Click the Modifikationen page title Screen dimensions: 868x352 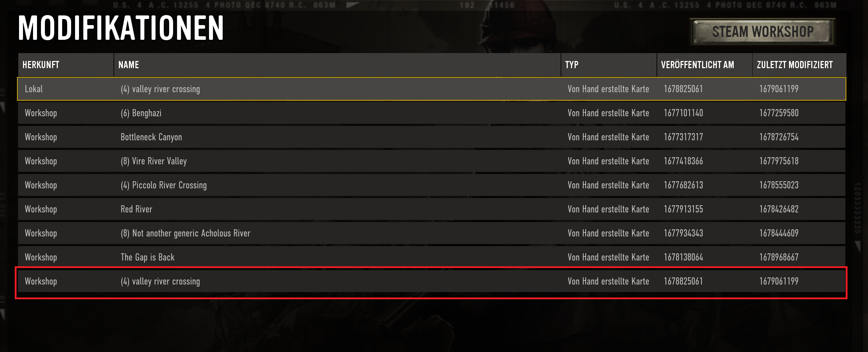point(121,28)
